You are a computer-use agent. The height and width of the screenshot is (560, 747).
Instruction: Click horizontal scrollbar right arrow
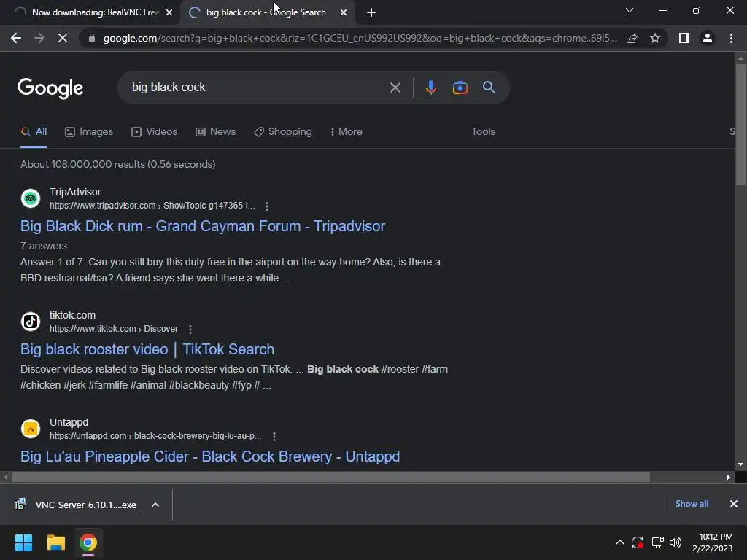[729, 477]
